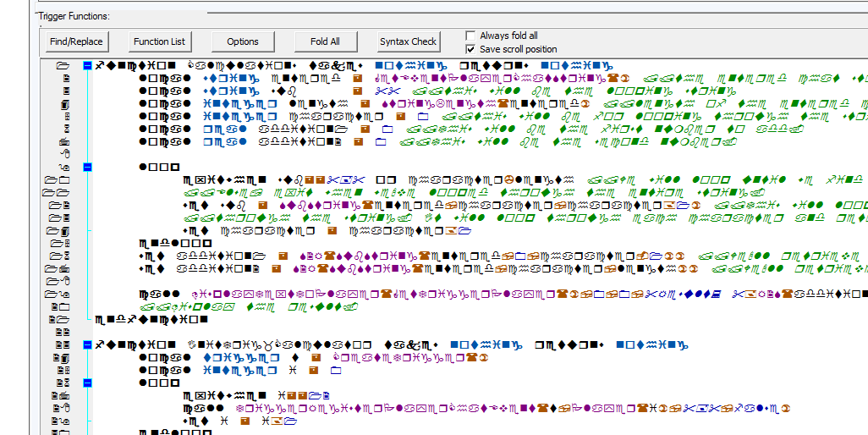Click the pair of open-folder glyphs in gutter

coord(57,193)
